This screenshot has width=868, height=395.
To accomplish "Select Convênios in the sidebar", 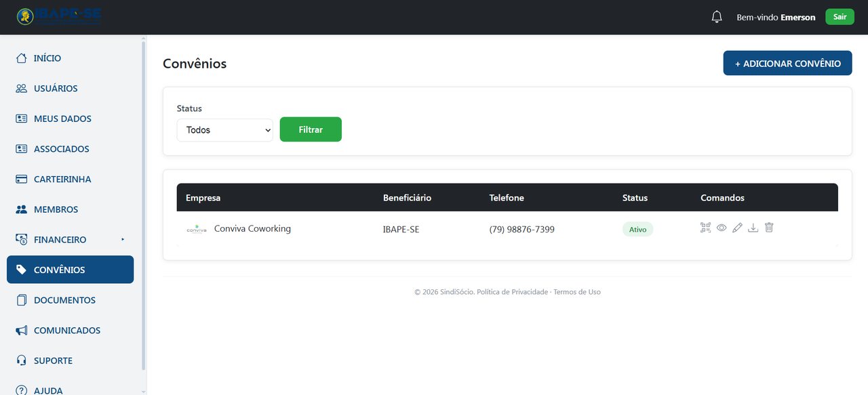I will click(x=71, y=270).
